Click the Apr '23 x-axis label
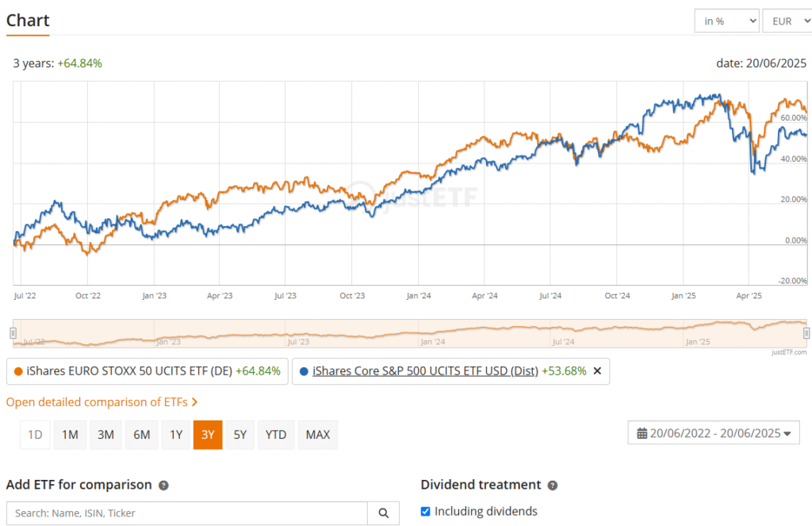812x526 pixels. (220, 295)
